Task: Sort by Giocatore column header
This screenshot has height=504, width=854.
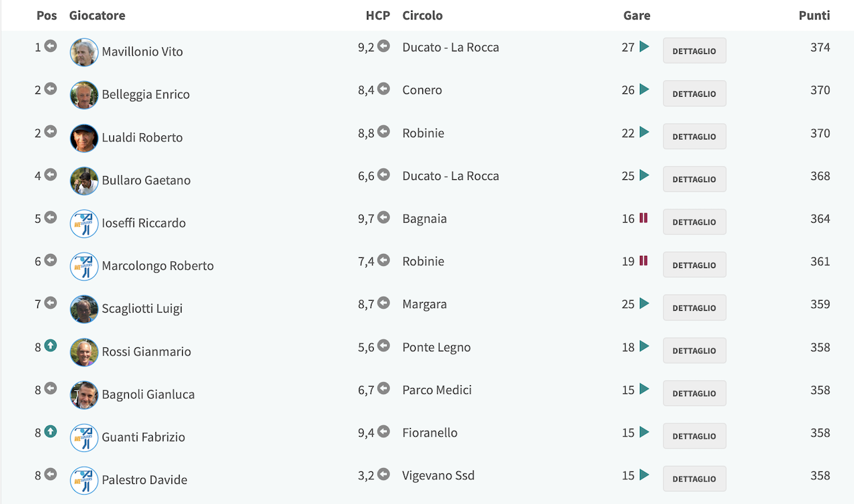Action: 97,15
